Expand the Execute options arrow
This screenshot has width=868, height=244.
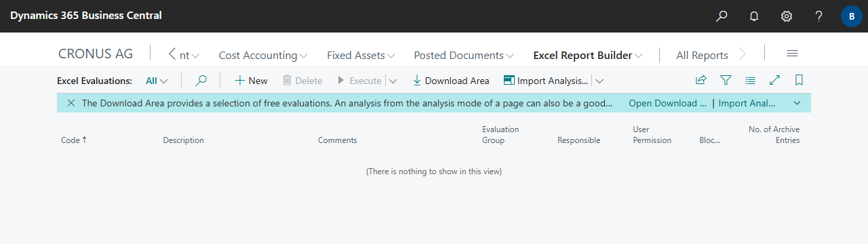point(393,81)
